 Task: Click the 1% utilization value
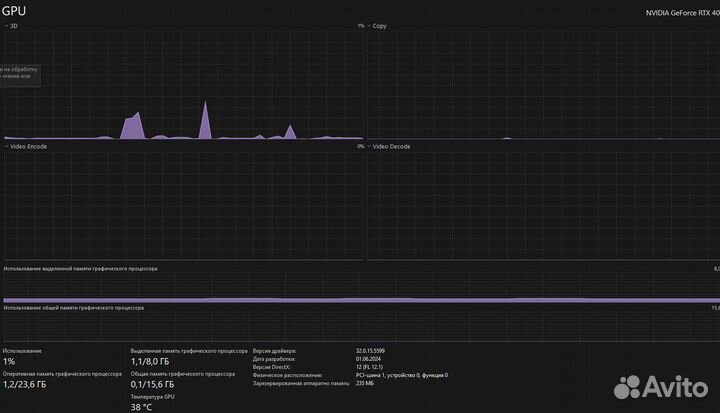click(x=9, y=362)
